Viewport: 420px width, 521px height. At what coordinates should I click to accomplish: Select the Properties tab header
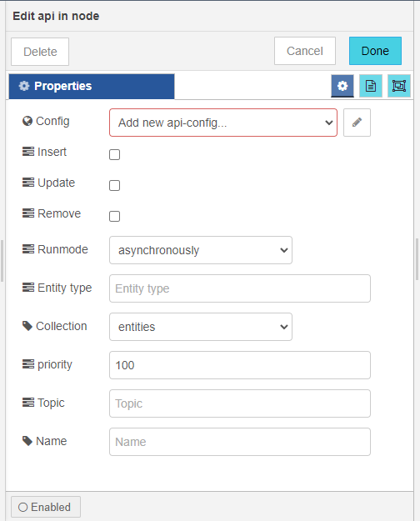[x=92, y=87]
